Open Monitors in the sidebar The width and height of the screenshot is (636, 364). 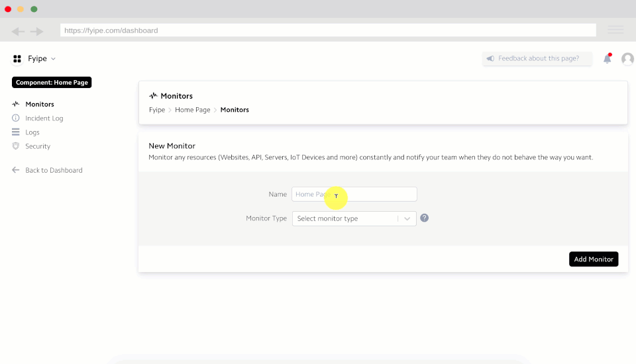39,104
